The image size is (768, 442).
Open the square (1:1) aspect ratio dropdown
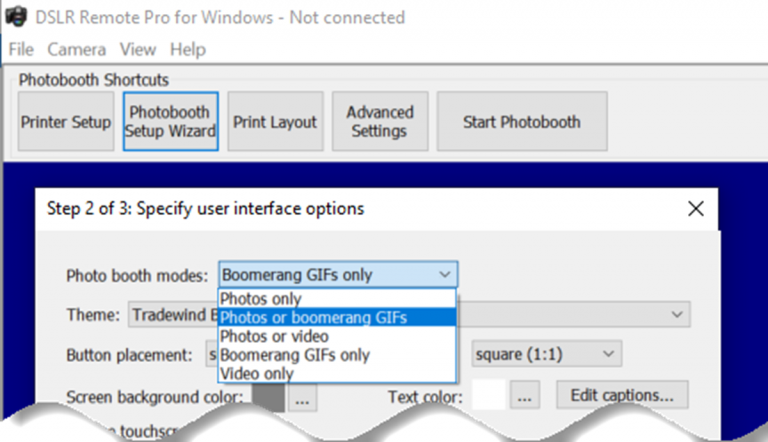coord(546,354)
